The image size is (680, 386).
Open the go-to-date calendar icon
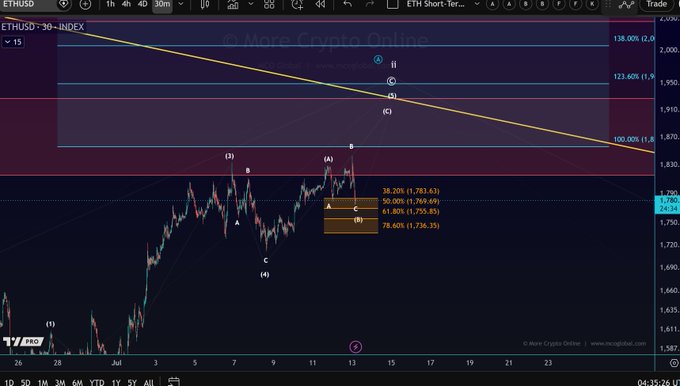click(x=173, y=382)
